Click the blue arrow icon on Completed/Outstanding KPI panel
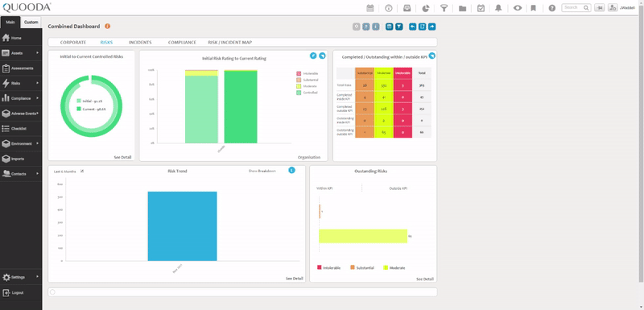 (431, 56)
